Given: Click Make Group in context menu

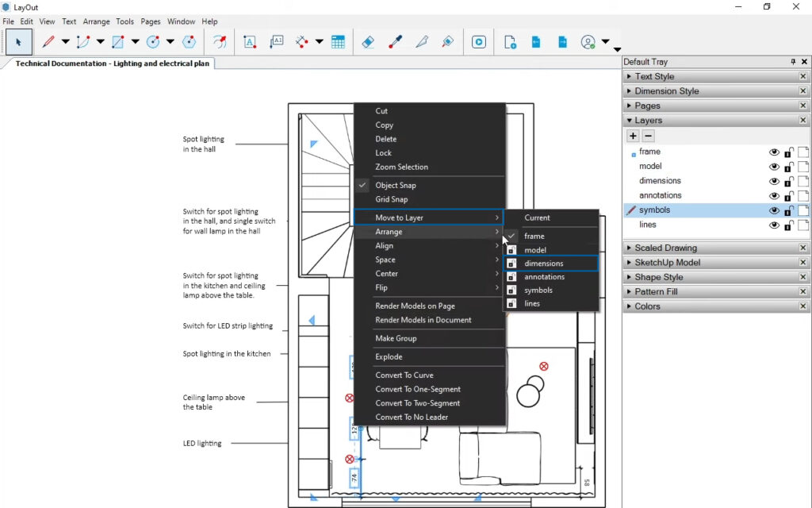Looking at the screenshot, I should click(396, 338).
